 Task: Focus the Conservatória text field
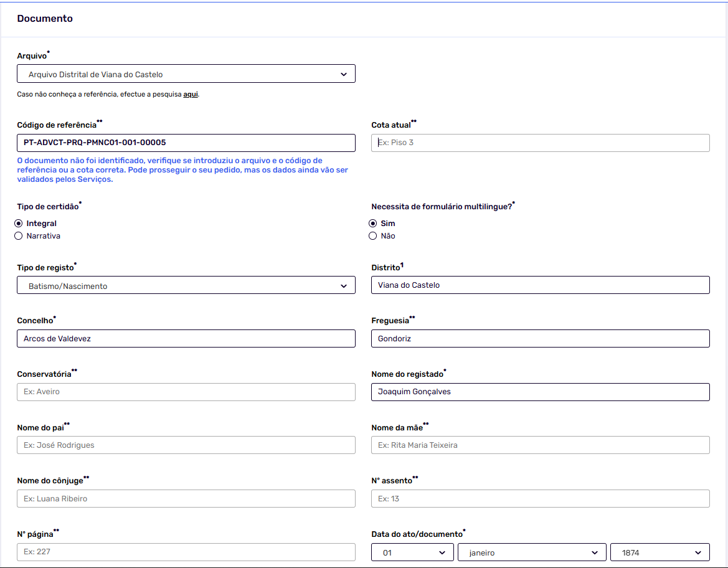(186, 392)
